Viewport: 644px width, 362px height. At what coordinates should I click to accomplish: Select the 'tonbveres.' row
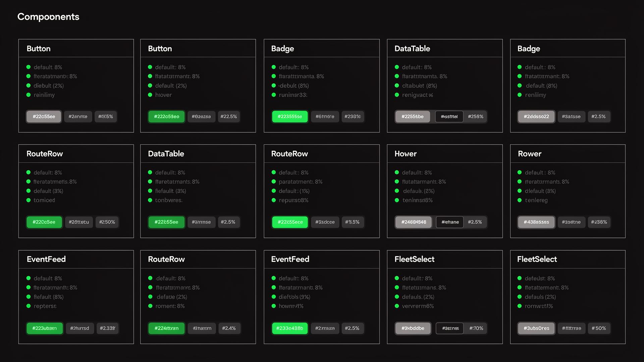(165, 200)
